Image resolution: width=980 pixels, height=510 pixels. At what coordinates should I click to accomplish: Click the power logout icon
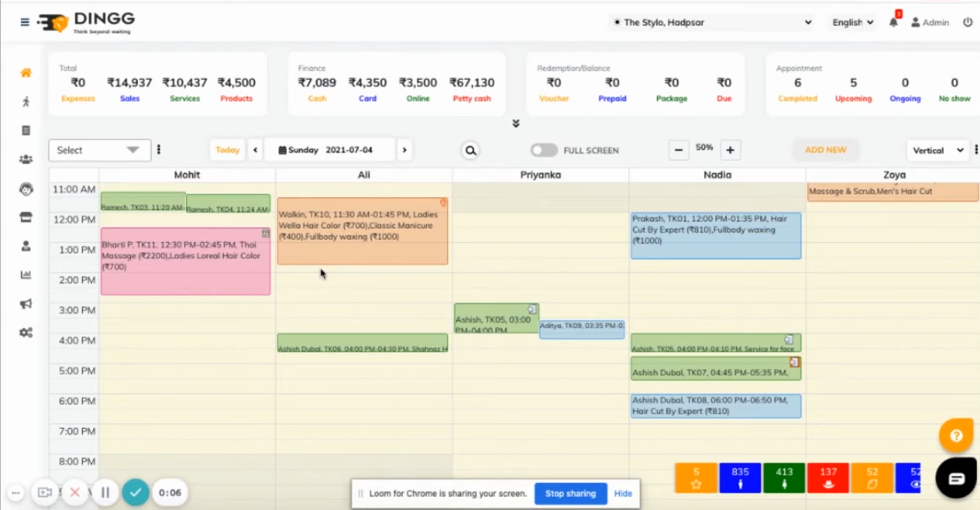tap(968, 22)
